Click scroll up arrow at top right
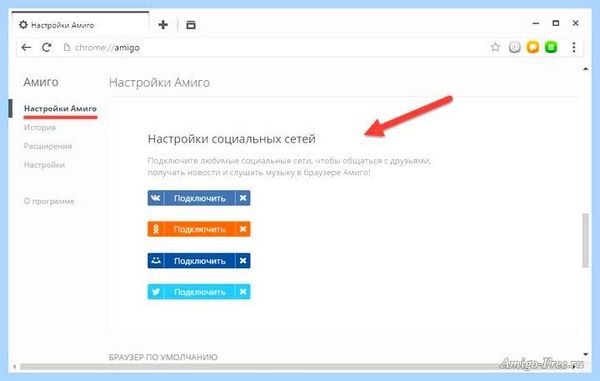This screenshot has height=381, width=600. coord(585,69)
